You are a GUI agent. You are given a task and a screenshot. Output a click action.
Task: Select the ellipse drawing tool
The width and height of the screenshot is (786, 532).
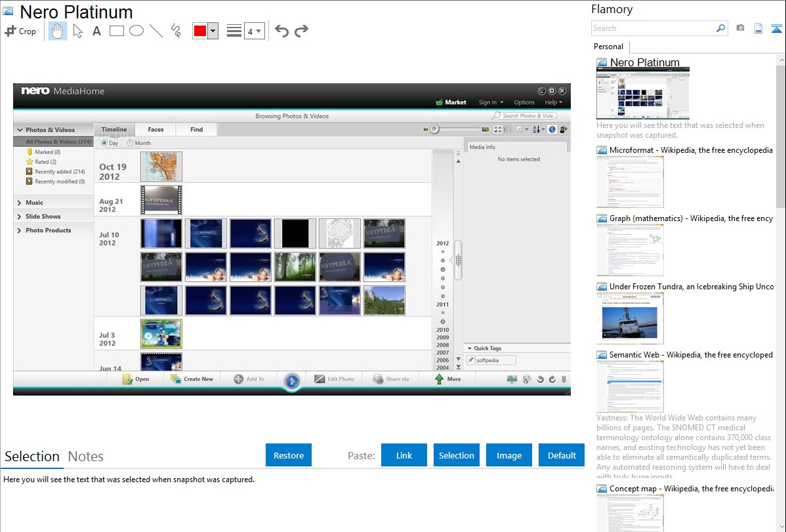coord(136,31)
